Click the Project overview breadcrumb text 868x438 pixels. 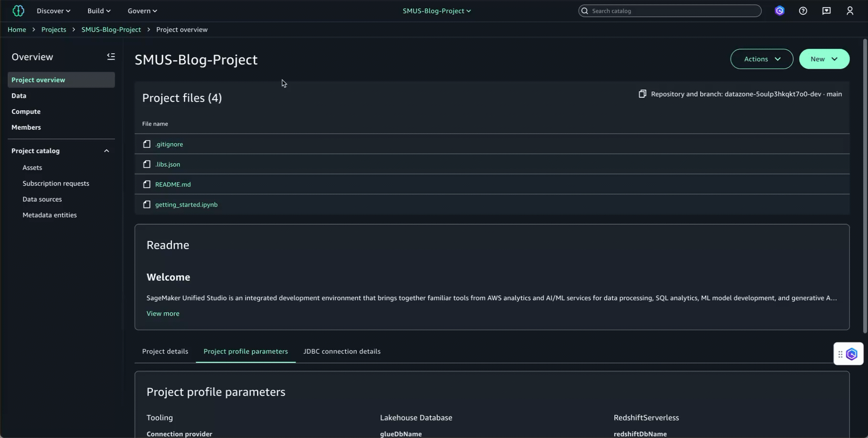(x=182, y=29)
